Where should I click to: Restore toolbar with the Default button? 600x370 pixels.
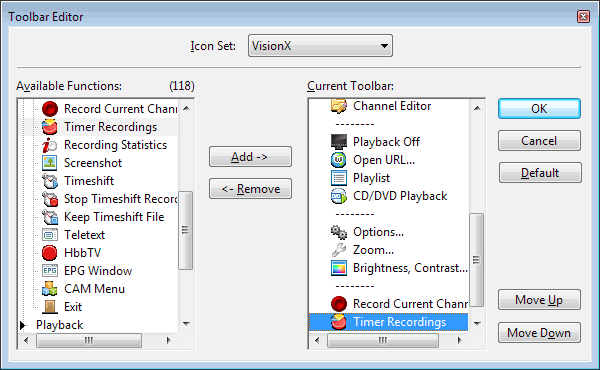pyautogui.click(x=540, y=173)
